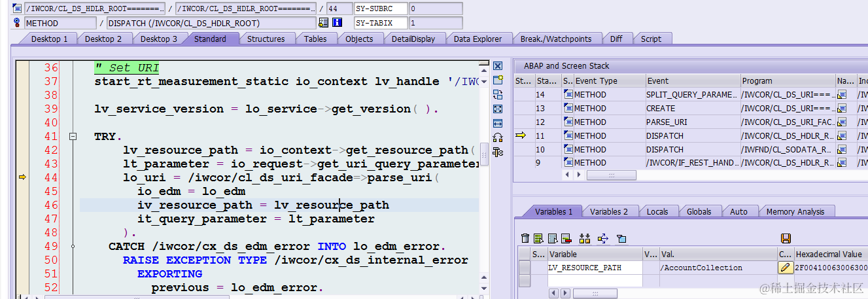Click the yellow boxes with arrows icon
868x299 pixels.
click(x=585, y=238)
